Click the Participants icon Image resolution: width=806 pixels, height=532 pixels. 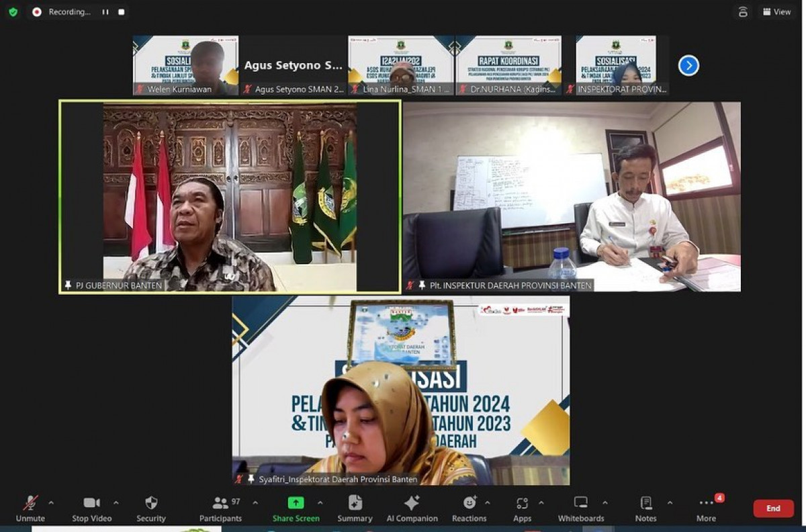click(x=220, y=502)
